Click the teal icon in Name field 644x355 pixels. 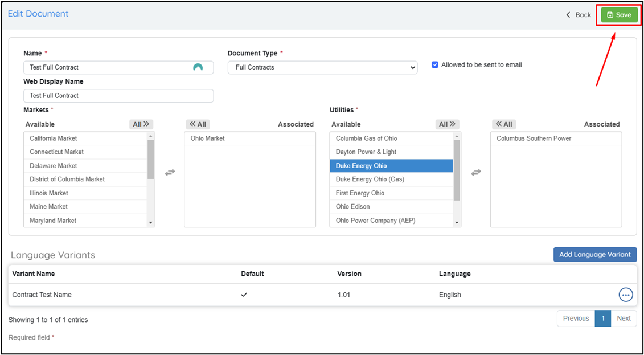pyautogui.click(x=198, y=67)
